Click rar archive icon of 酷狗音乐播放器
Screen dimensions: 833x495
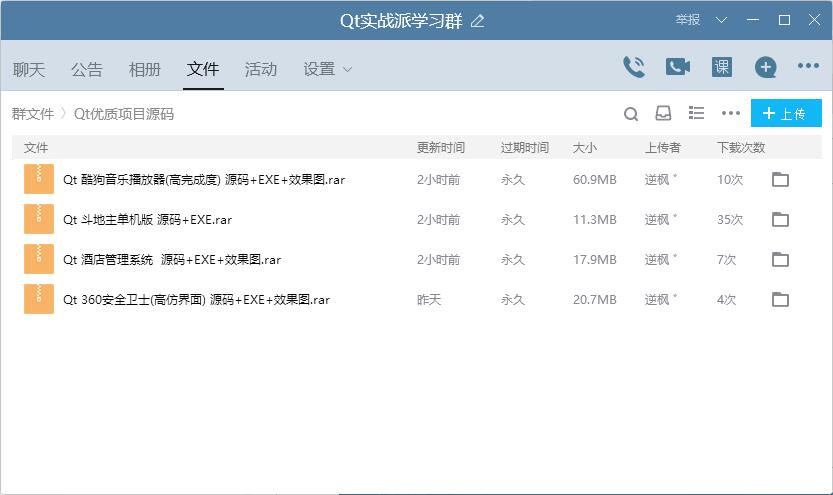39,179
